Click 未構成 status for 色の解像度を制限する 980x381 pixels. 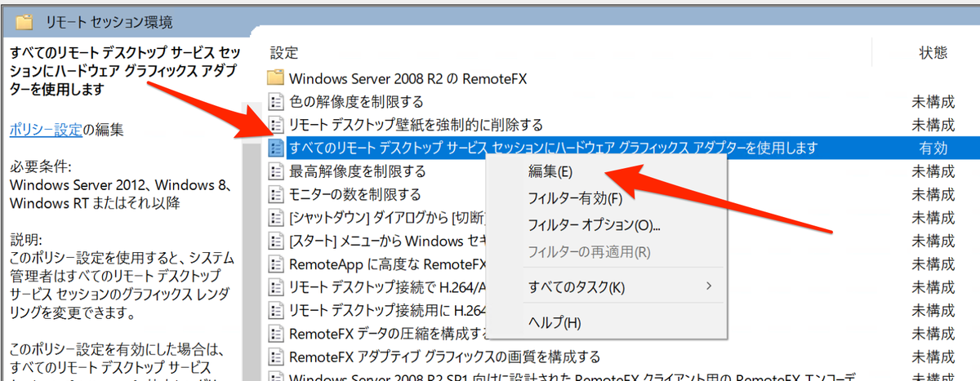(933, 102)
